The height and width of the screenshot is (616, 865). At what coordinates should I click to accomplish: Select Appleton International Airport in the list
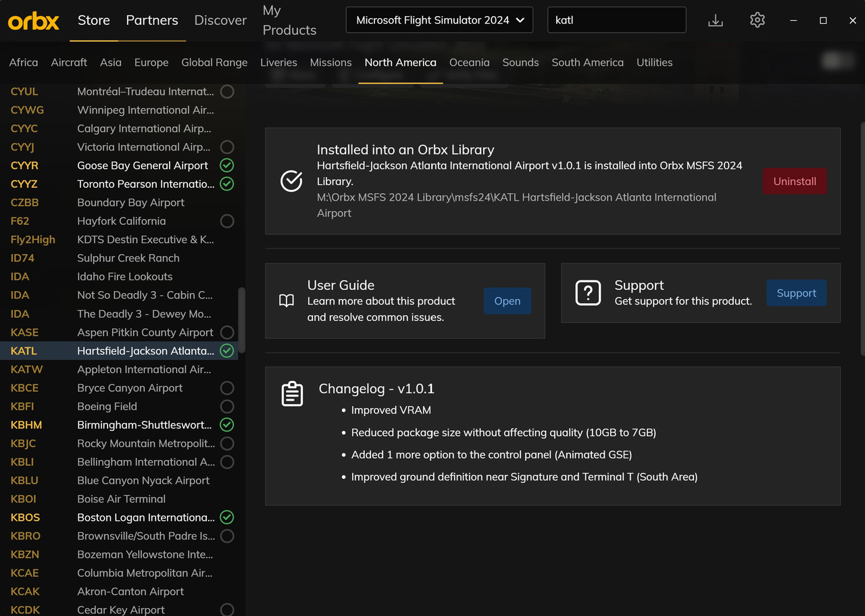[x=118, y=369]
